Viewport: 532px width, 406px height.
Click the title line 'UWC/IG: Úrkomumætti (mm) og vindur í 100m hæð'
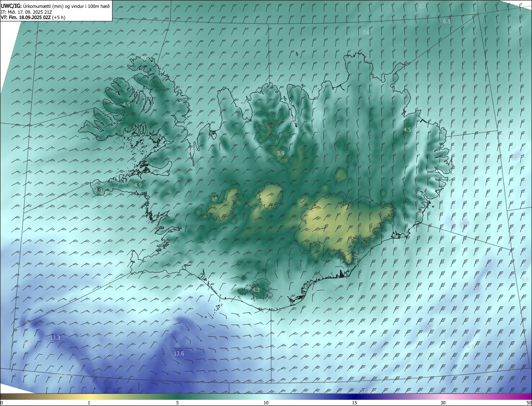[55, 6]
